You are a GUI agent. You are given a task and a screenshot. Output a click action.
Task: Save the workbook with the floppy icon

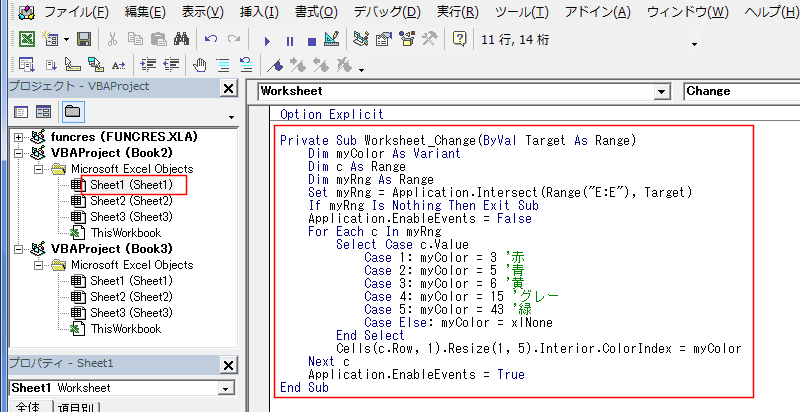84,39
